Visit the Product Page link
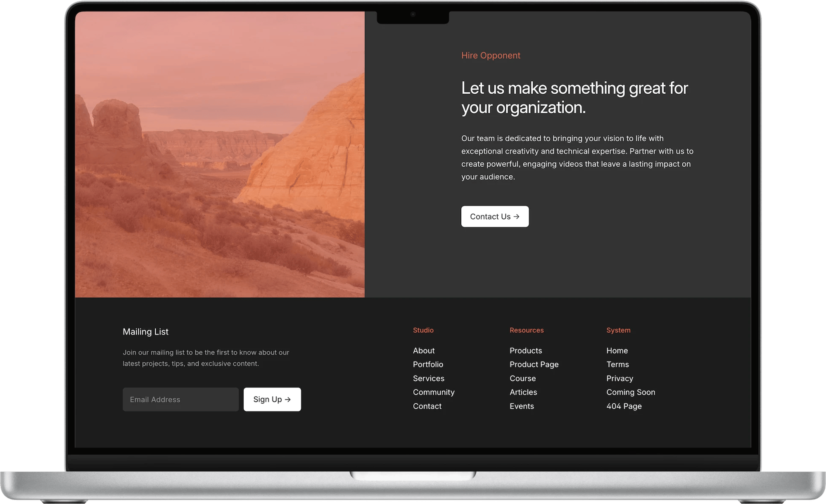This screenshot has height=504, width=826. [534, 364]
